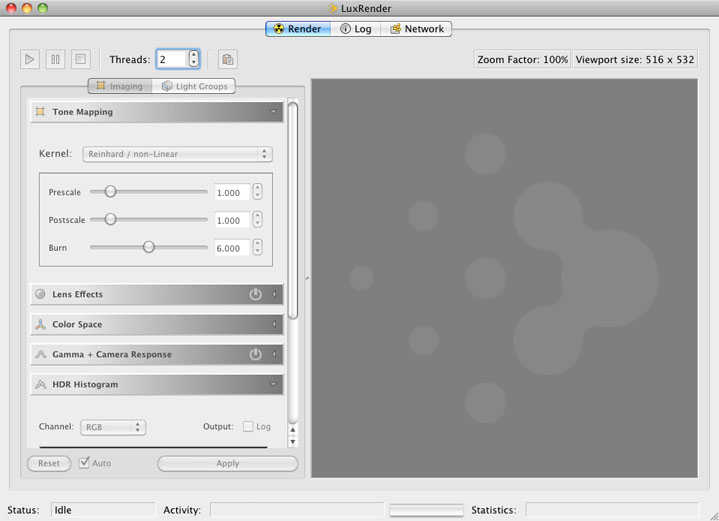Switch to the Render tab

298,29
